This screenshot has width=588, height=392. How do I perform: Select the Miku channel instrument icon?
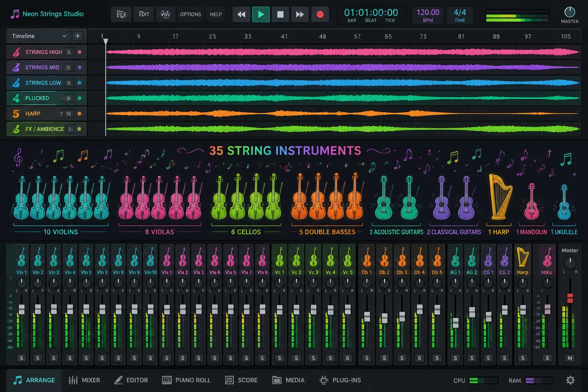click(547, 257)
